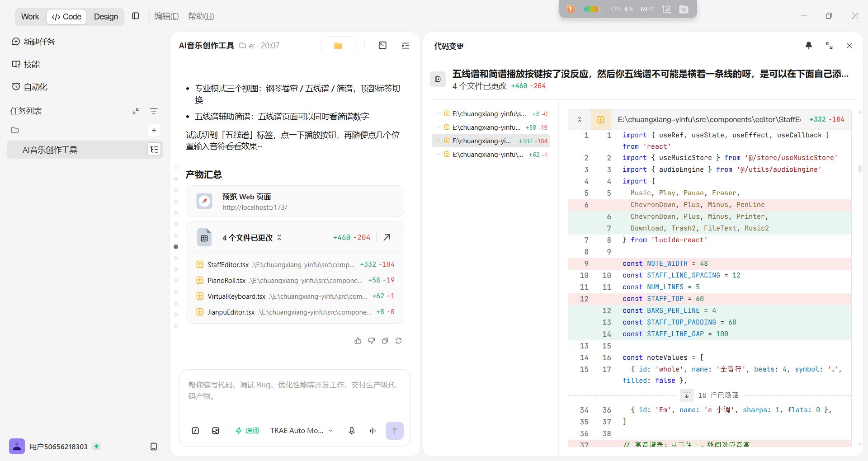Toggle the chat outline list icon
This screenshot has width=868, height=461.
[x=406, y=46]
